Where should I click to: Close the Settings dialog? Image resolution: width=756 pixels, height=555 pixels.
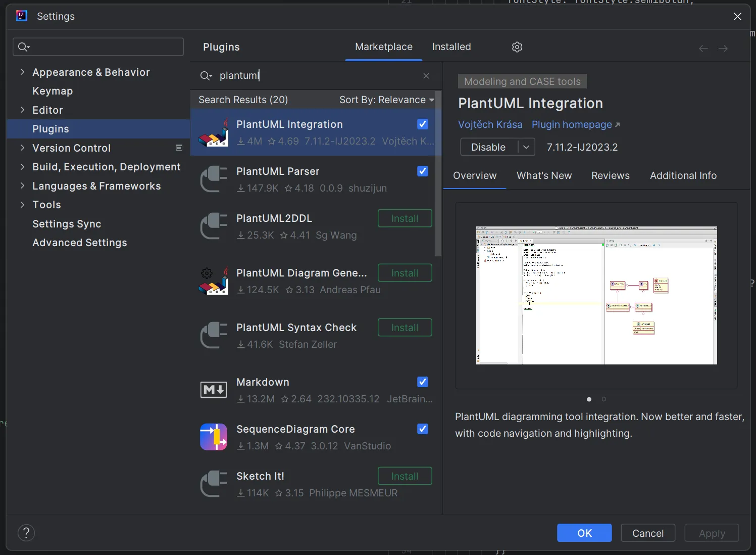click(x=737, y=16)
